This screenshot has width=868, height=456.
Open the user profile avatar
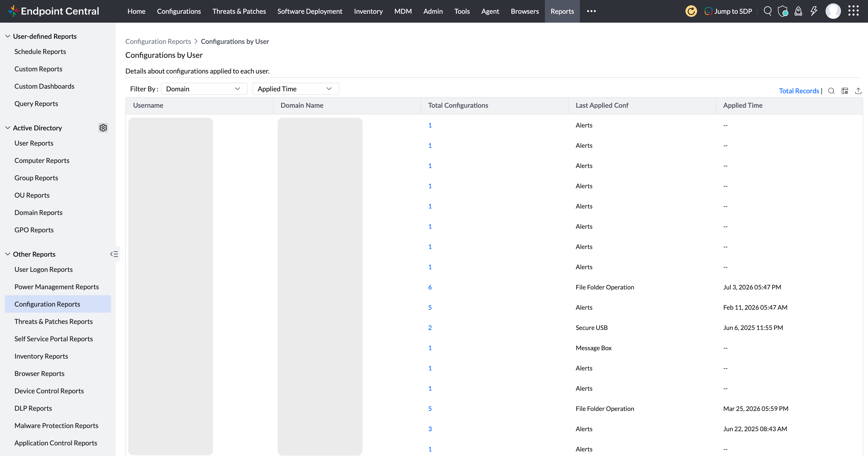[833, 11]
